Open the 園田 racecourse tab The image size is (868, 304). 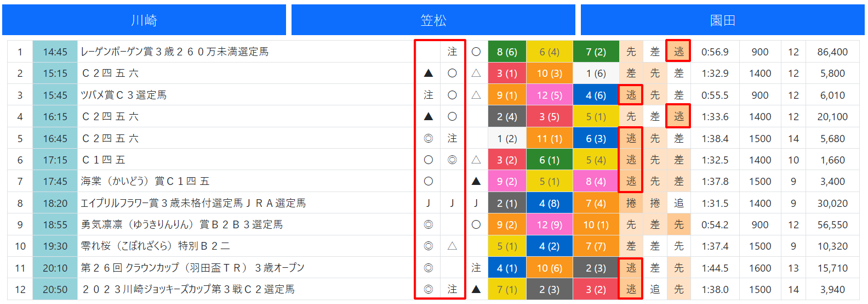coord(723,20)
